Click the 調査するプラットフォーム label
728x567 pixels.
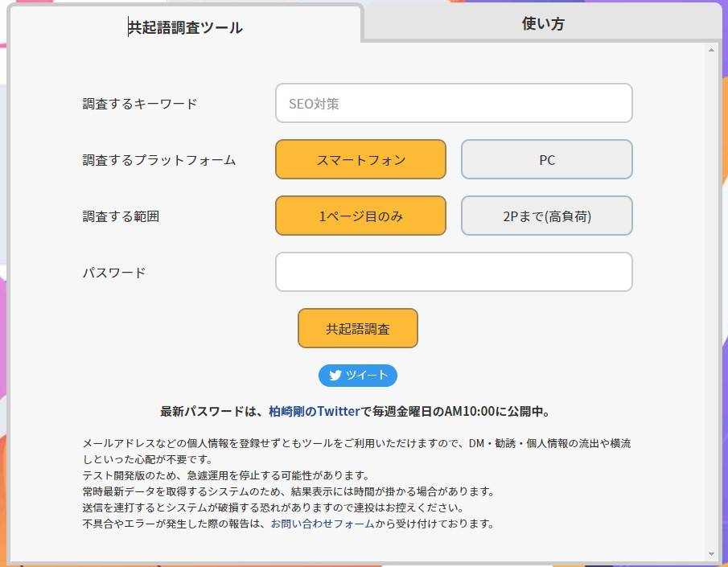[x=159, y=160]
